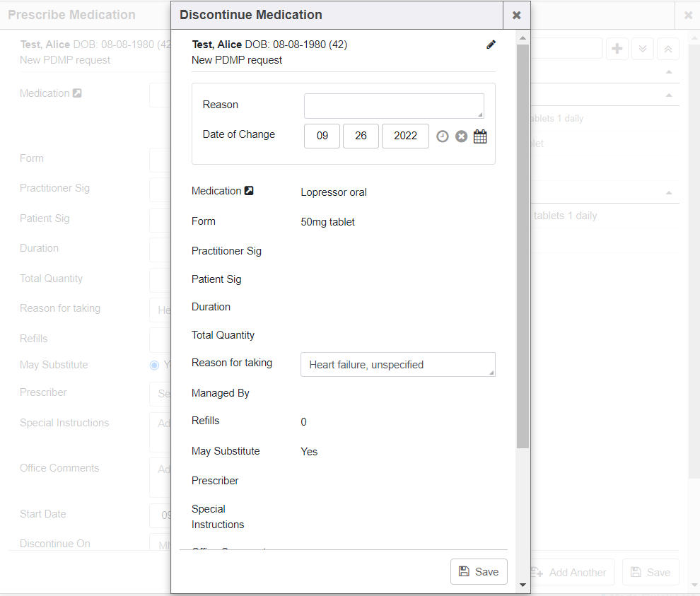Image resolution: width=700 pixels, height=596 pixels.
Task: Click the Add Another button
Action: tap(568, 572)
